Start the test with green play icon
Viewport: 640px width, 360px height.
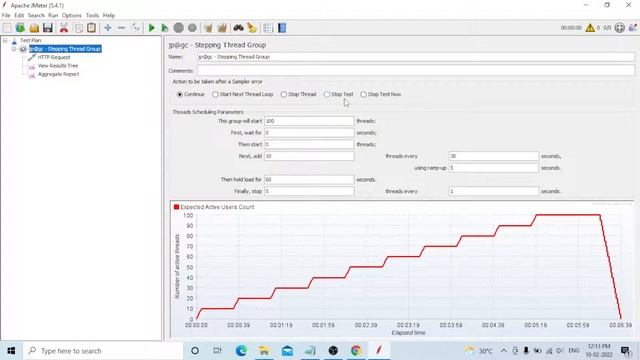tap(151, 28)
